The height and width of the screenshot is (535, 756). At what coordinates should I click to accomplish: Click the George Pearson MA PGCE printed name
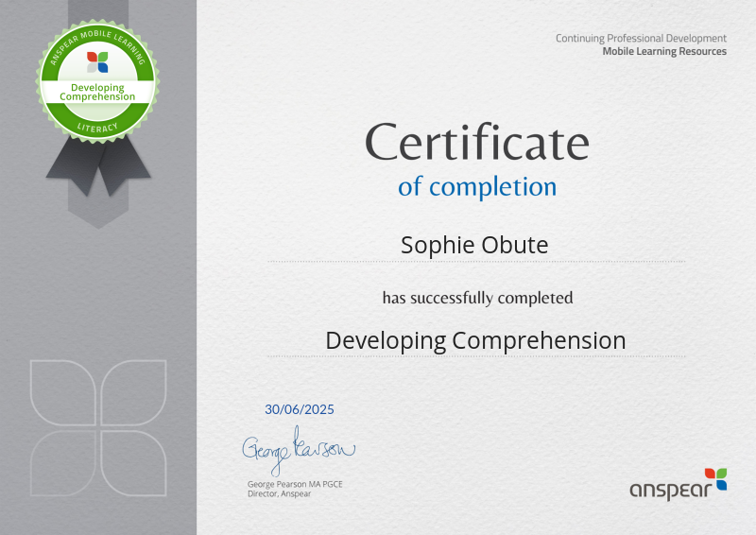click(x=294, y=484)
